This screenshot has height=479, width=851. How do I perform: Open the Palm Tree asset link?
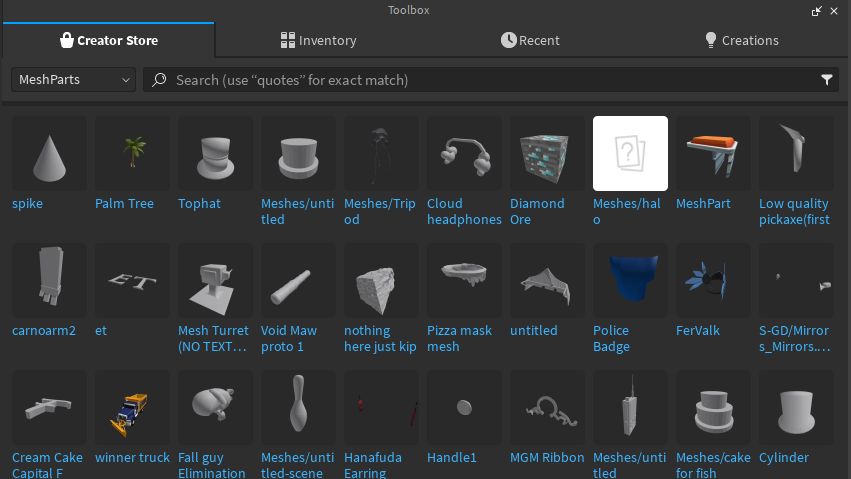click(124, 203)
